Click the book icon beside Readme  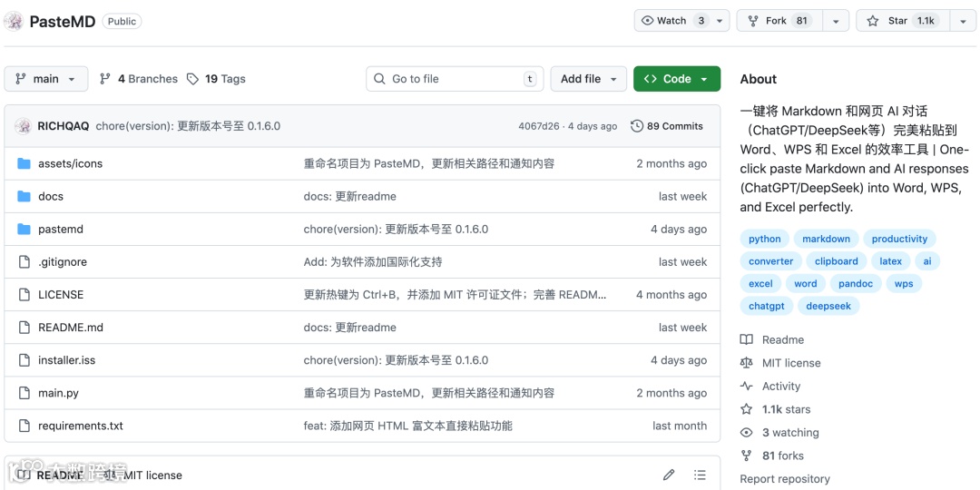(x=746, y=340)
